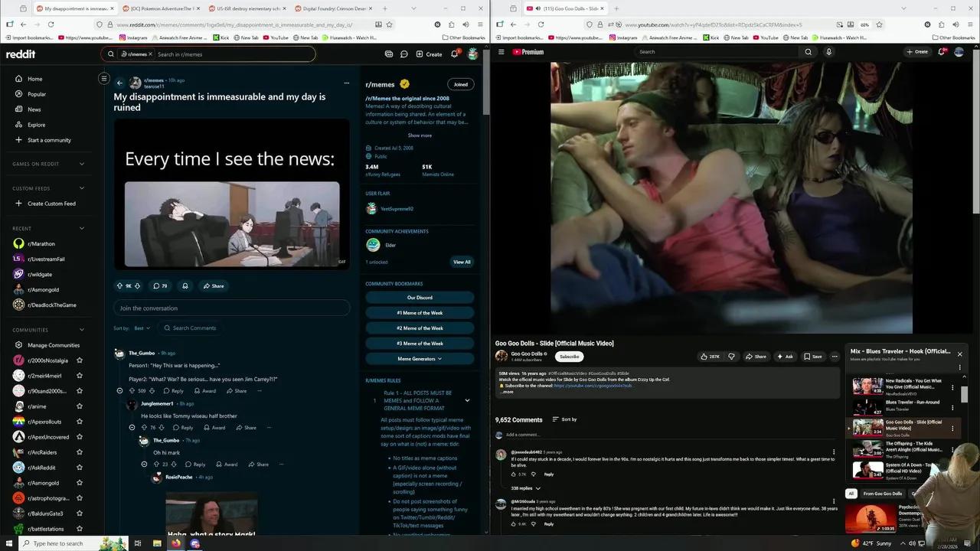Image resolution: width=980 pixels, height=551 pixels.
Task: Toggle the r/memes Joined membership button
Action: (x=460, y=84)
